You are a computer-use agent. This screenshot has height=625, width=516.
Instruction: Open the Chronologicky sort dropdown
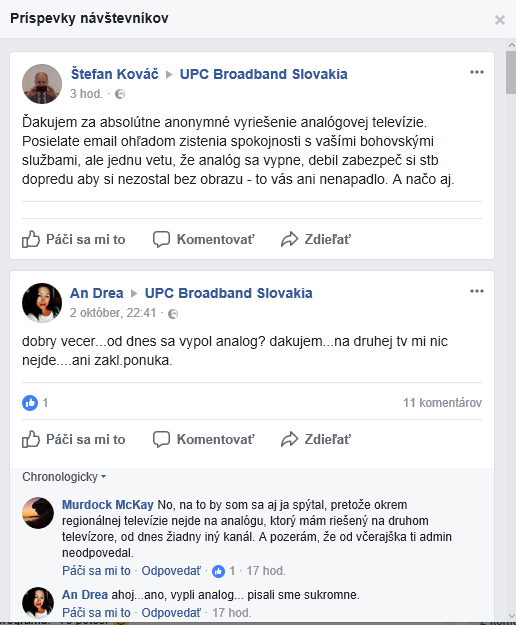[64, 477]
